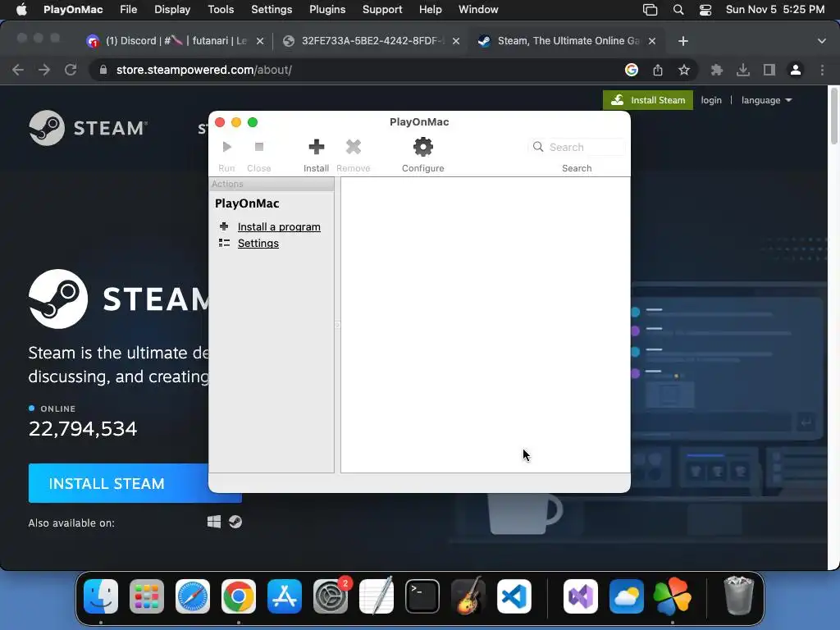Open Chrome three-dot menu
This screenshot has width=840, height=630.
(x=822, y=70)
